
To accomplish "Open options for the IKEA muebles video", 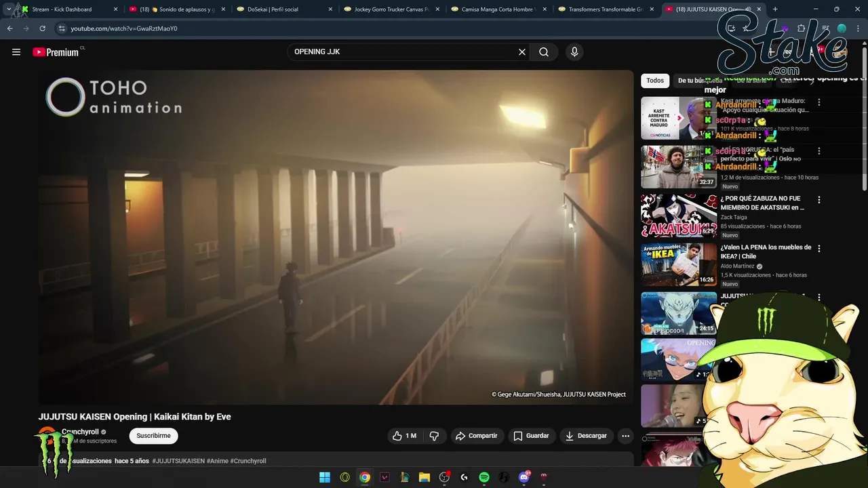I will [x=819, y=249].
